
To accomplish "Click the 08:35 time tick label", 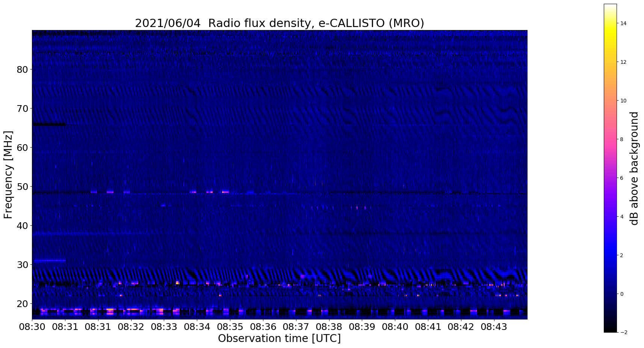I will (x=230, y=327).
